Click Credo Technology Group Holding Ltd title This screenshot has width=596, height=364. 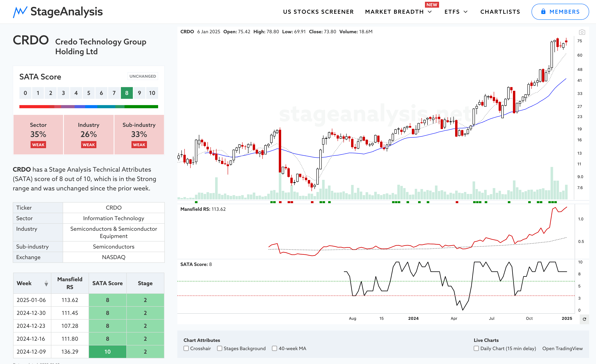[x=101, y=47]
